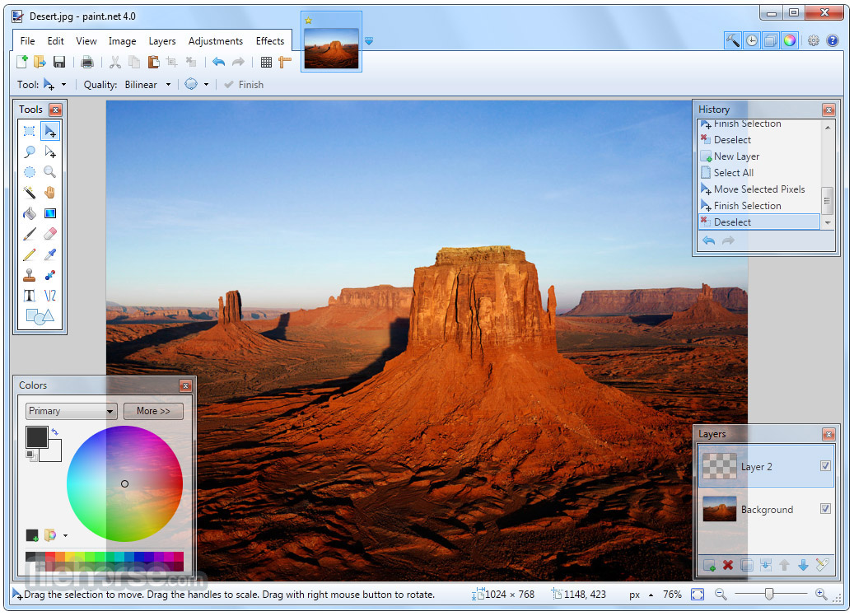The height and width of the screenshot is (616, 854).
Task: Select the Text tool
Action: pyautogui.click(x=30, y=295)
